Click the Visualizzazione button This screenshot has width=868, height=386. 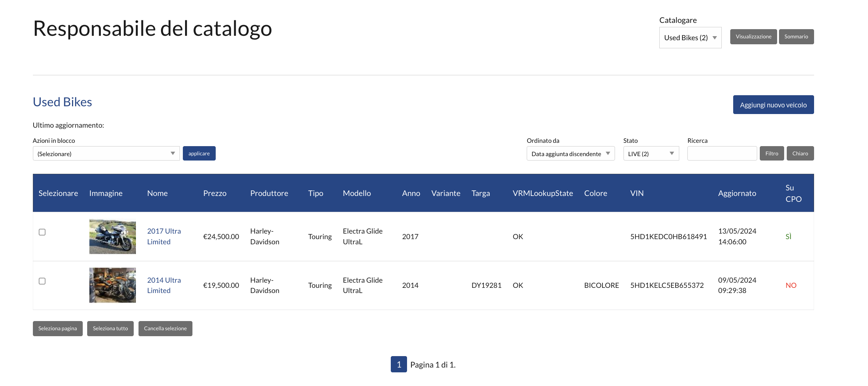tap(753, 37)
